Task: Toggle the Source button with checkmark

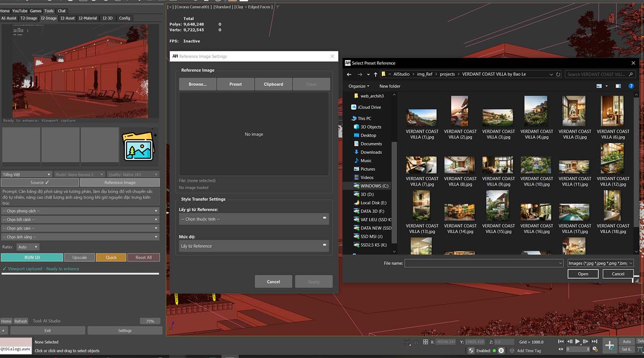Action: pyautogui.click(x=40, y=183)
